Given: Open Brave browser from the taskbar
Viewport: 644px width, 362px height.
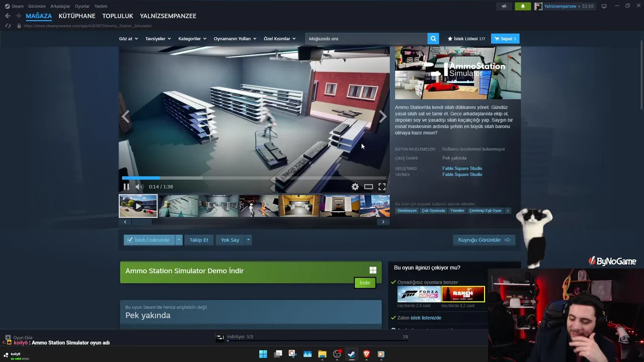Looking at the screenshot, I should pos(366,354).
